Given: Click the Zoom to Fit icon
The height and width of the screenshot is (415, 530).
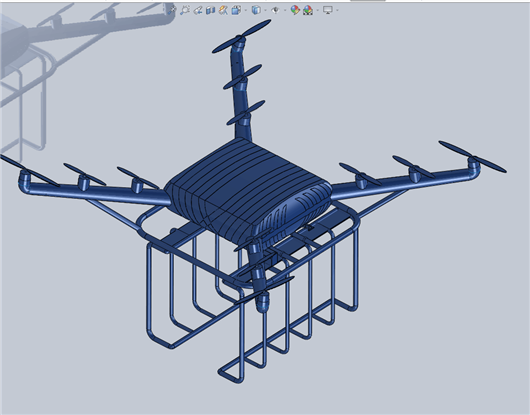Looking at the screenshot, I should (x=172, y=10).
